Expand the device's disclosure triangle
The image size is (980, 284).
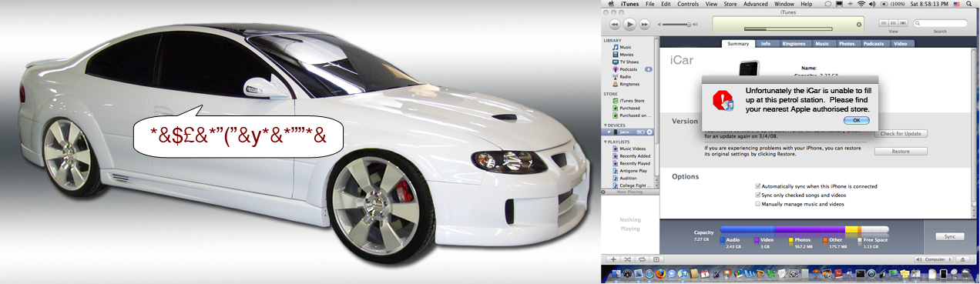point(609,132)
